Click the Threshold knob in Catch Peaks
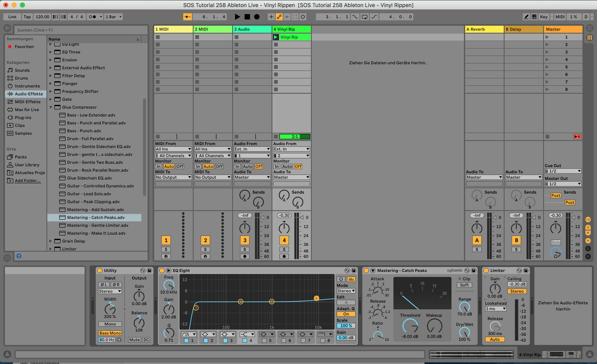Image resolution: width=597 pixels, height=364 pixels. point(410,326)
